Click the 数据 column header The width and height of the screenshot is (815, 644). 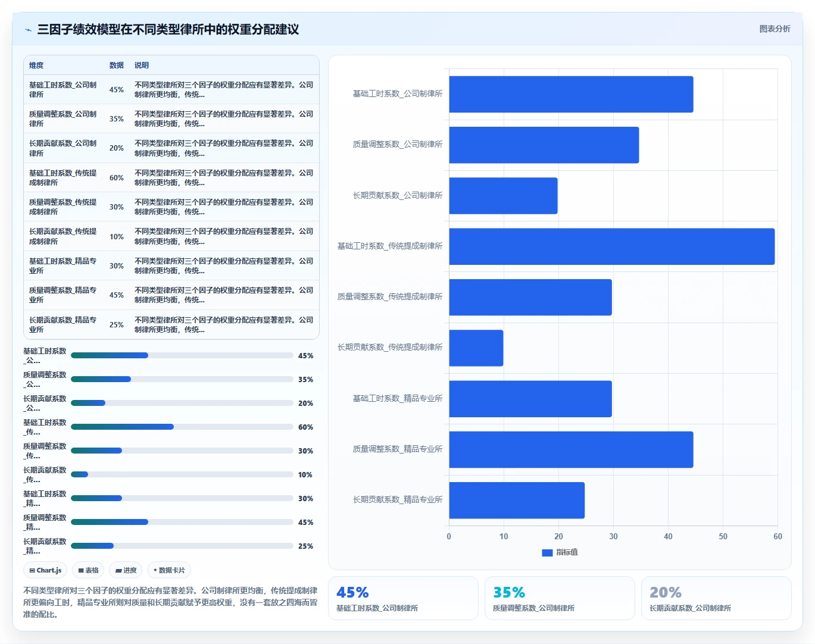click(116, 65)
